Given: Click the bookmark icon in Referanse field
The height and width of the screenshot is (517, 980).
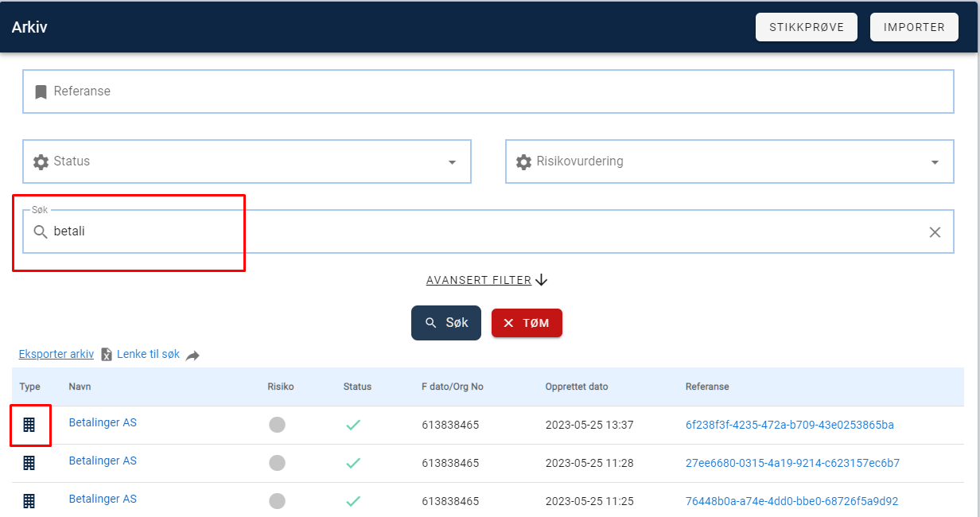Looking at the screenshot, I should (41, 91).
